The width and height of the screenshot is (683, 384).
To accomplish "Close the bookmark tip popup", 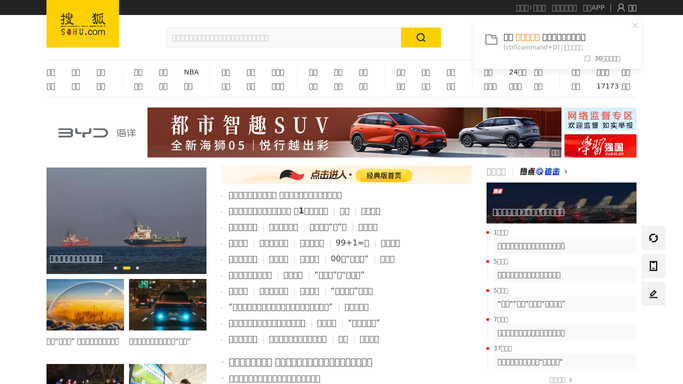I will click(x=635, y=26).
